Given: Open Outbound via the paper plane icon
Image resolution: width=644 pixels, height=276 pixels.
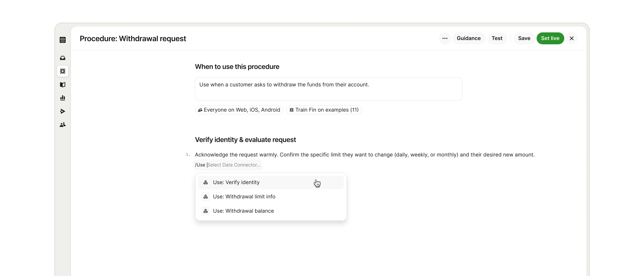Looking at the screenshot, I should (62, 111).
